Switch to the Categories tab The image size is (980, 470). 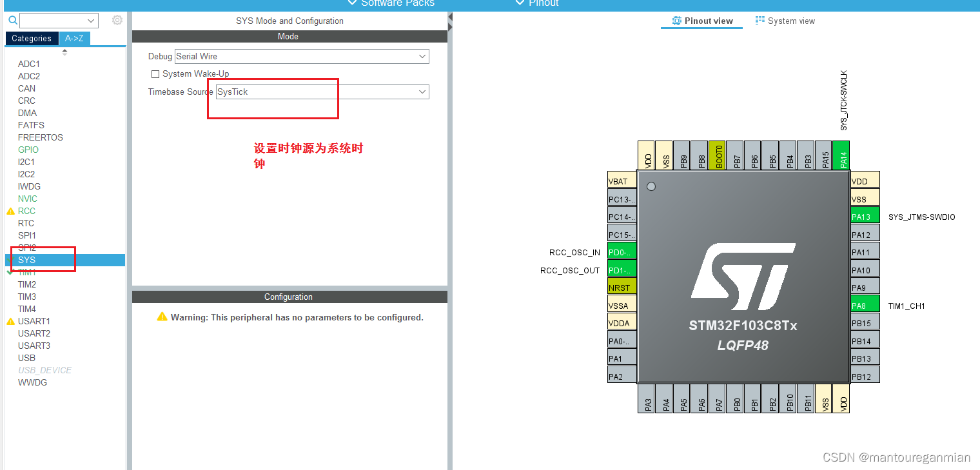pos(32,38)
